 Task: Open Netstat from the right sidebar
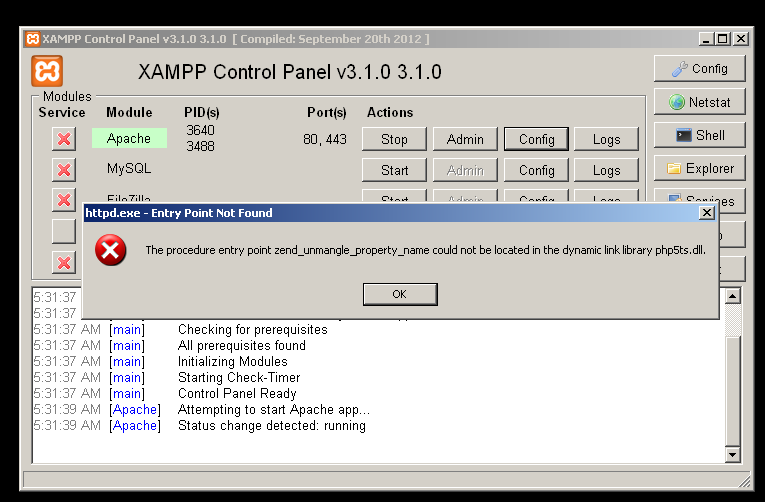tap(700, 102)
